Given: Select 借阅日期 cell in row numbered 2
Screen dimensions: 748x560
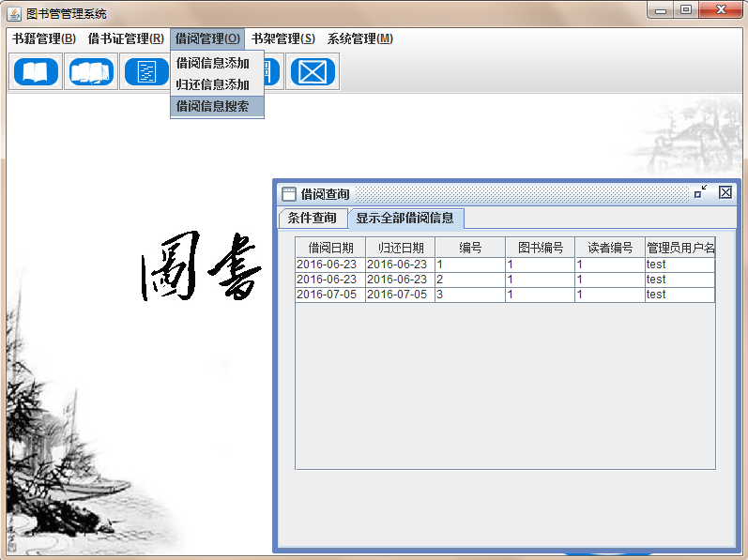Looking at the screenshot, I should click(330, 280).
